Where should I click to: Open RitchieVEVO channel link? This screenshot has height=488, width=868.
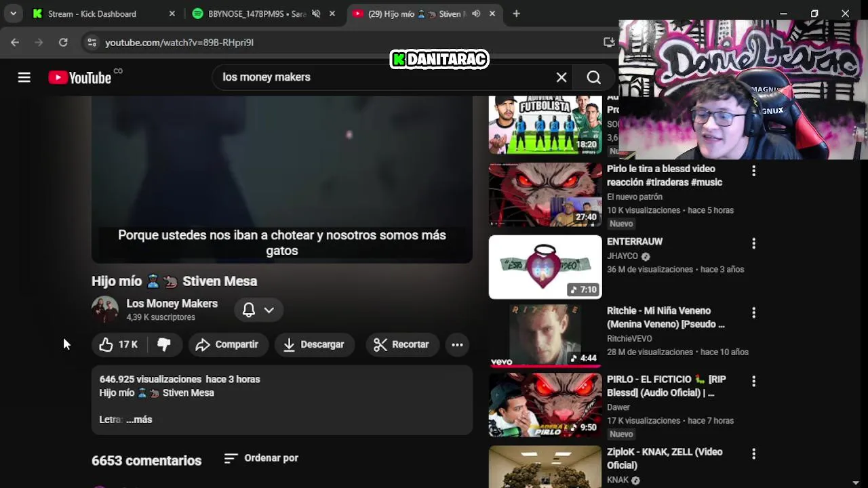(x=629, y=339)
